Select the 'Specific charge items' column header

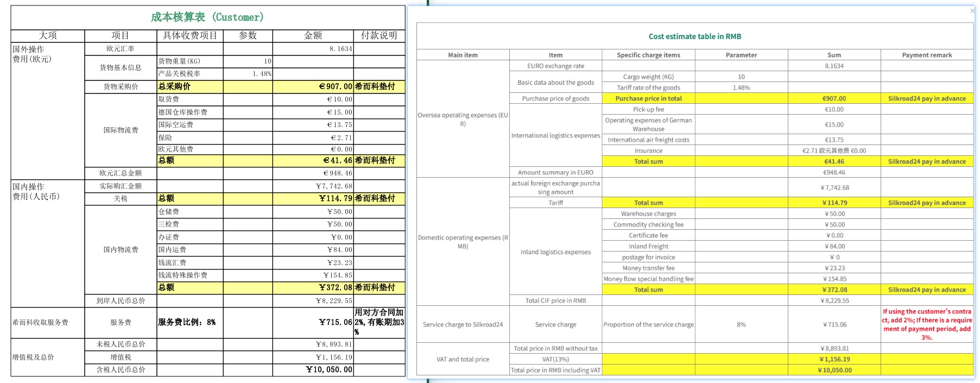(x=648, y=55)
